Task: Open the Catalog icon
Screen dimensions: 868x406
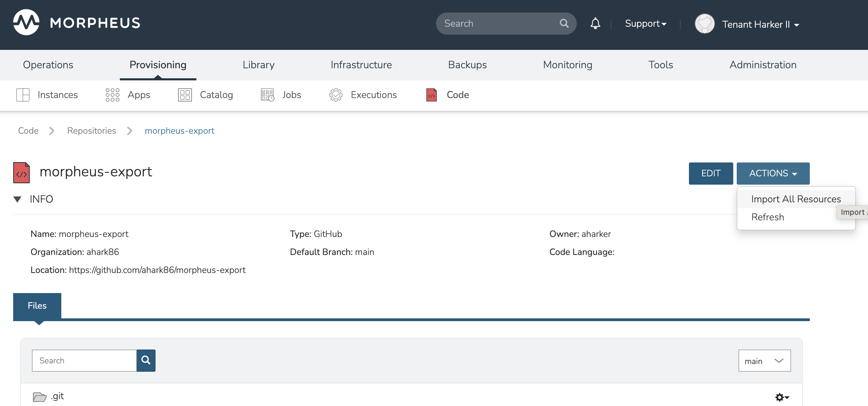Action: 185,95
